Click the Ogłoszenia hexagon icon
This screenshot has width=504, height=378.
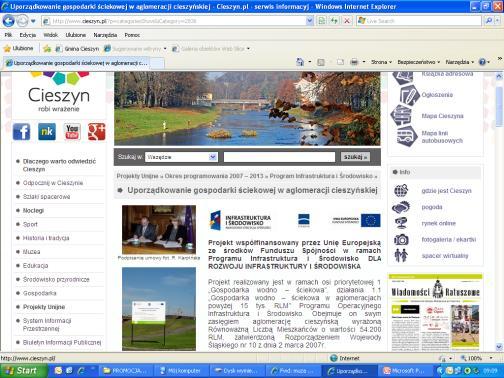tap(409, 95)
